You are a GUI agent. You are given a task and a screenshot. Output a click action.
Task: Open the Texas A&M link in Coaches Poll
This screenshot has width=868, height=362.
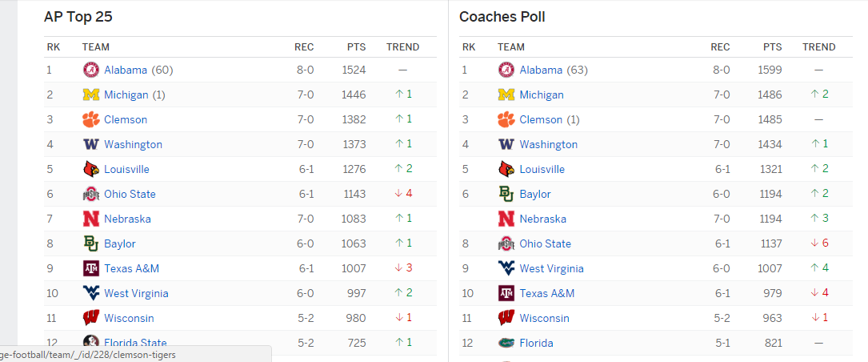tap(547, 293)
